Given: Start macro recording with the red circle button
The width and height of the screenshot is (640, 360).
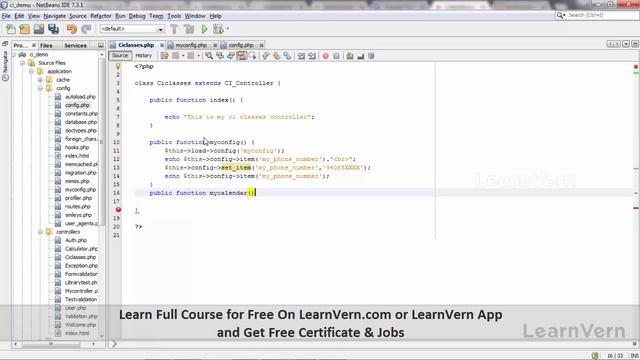Looking at the screenshot, I should click(x=325, y=56).
